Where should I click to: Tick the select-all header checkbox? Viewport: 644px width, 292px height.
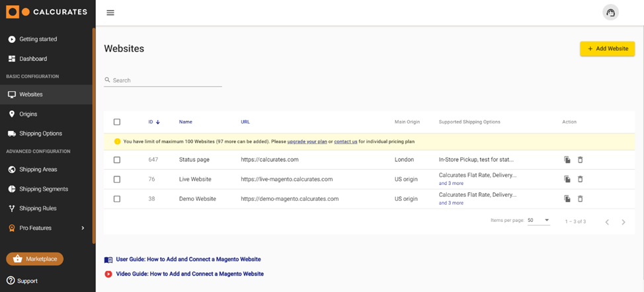117,122
